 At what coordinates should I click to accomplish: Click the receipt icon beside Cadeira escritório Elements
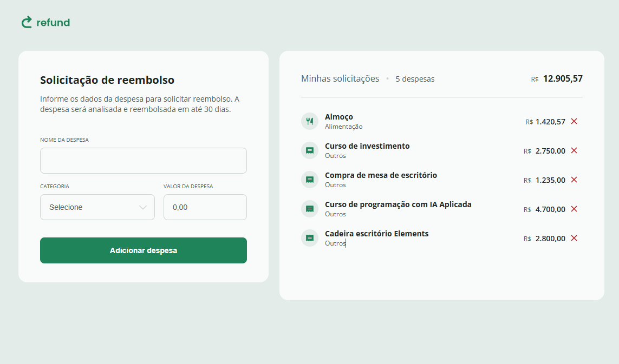pos(310,238)
